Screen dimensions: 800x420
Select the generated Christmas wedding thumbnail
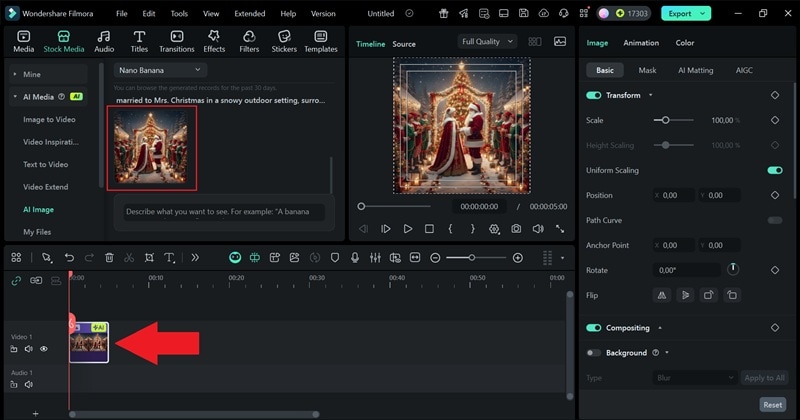[152, 148]
